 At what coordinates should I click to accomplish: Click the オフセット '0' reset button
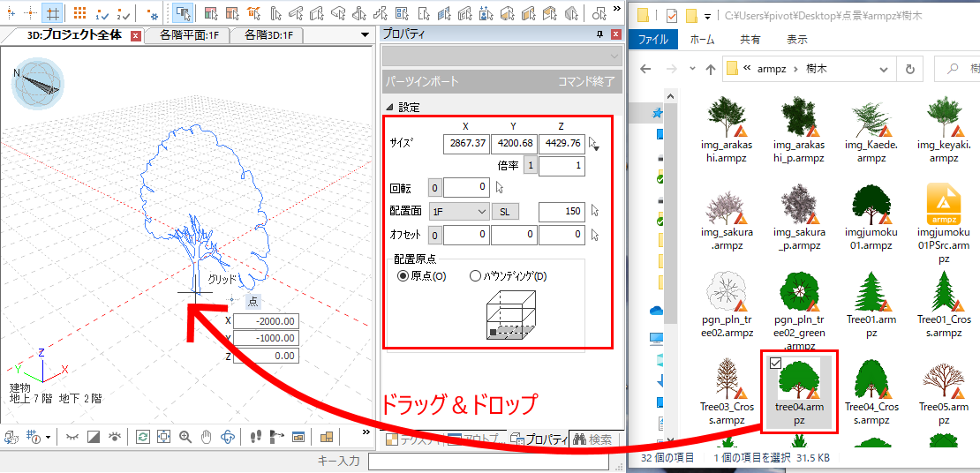[434, 236]
